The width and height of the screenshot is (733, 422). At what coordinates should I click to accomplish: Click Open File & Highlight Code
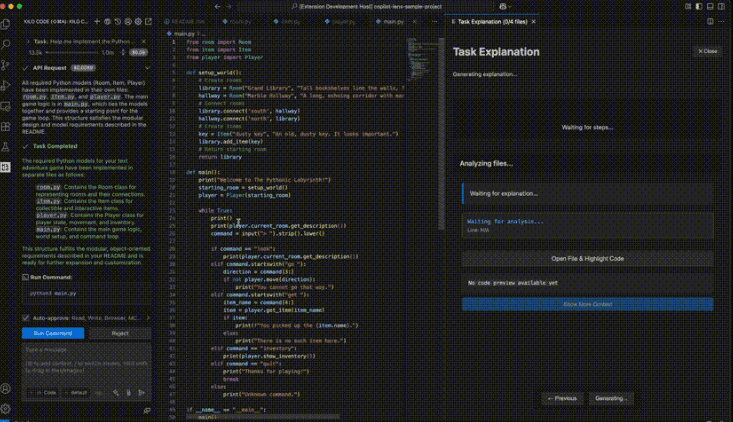(587, 258)
